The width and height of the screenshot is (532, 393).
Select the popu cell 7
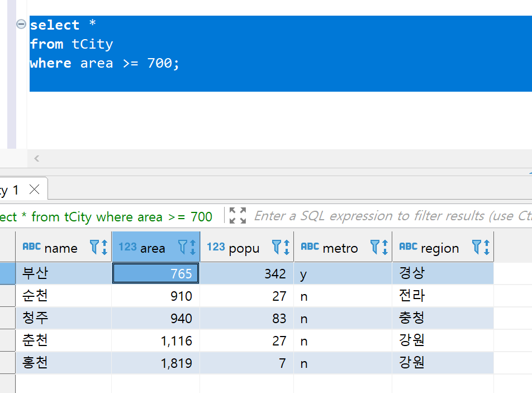246,363
